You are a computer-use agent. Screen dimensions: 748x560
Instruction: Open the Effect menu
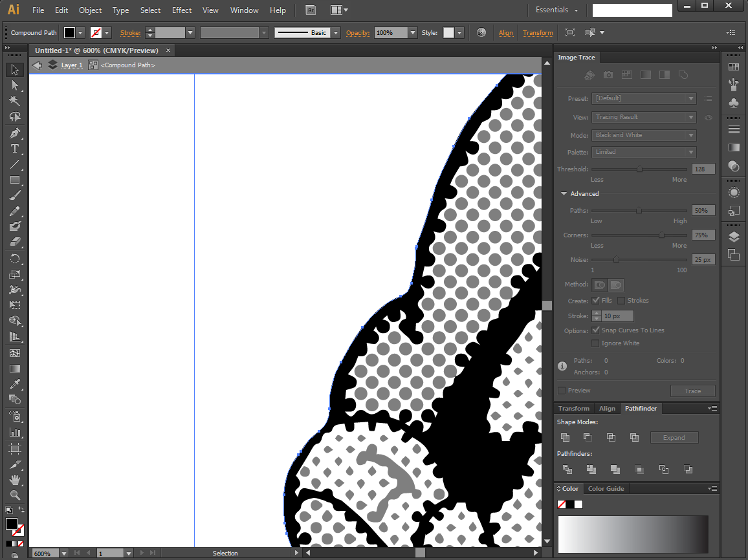(182, 10)
